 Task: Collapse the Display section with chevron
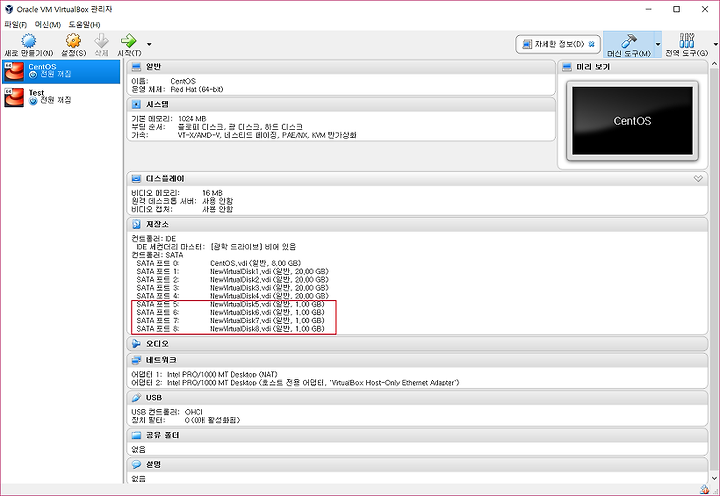click(x=698, y=179)
